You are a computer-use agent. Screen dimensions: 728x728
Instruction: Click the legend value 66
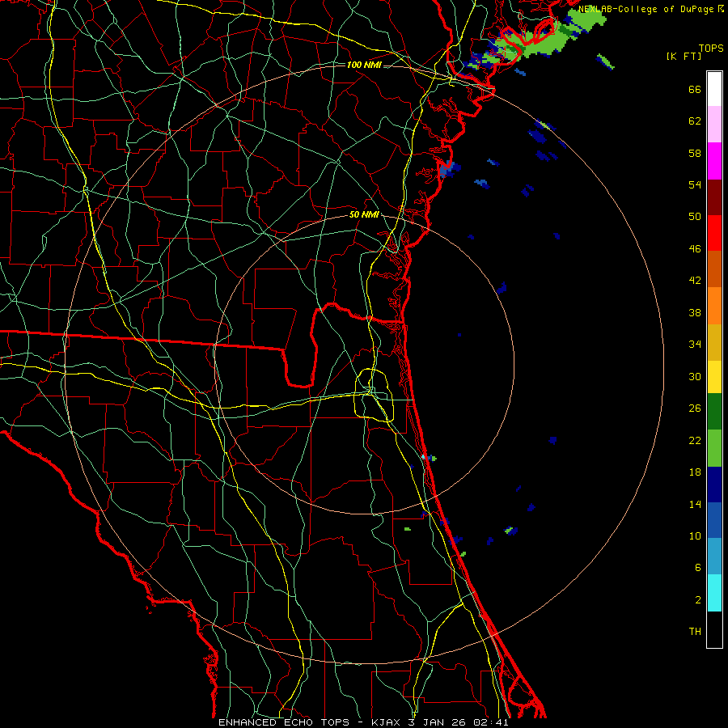695,89
